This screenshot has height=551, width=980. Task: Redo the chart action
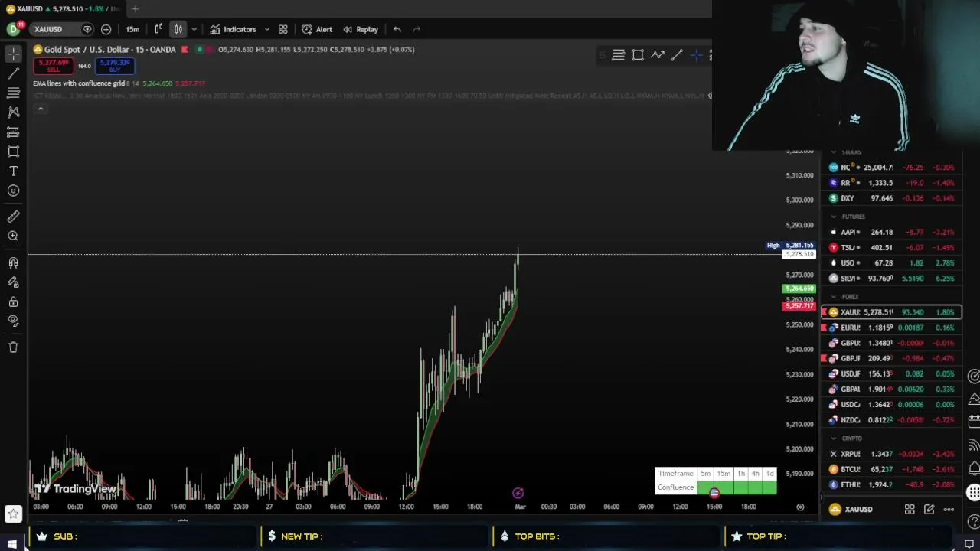coord(416,29)
